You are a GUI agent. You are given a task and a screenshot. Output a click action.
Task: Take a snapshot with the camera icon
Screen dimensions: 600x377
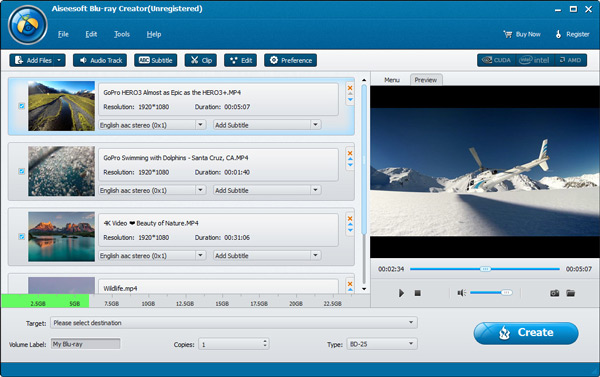[554, 293]
